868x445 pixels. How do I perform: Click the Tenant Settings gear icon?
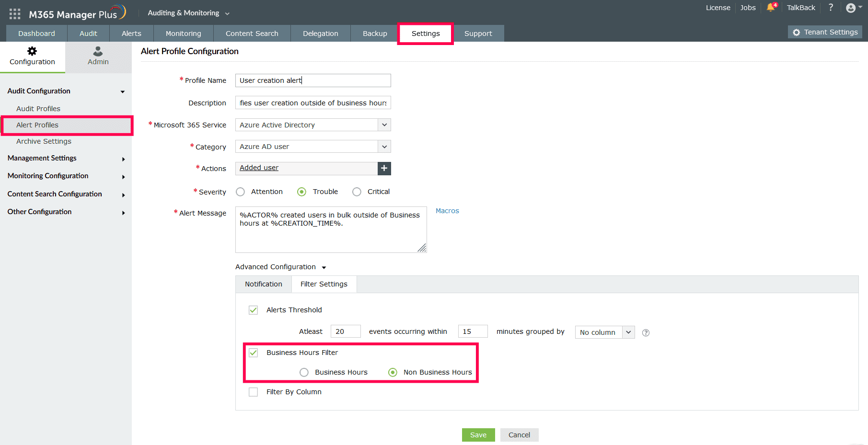[x=797, y=32]
